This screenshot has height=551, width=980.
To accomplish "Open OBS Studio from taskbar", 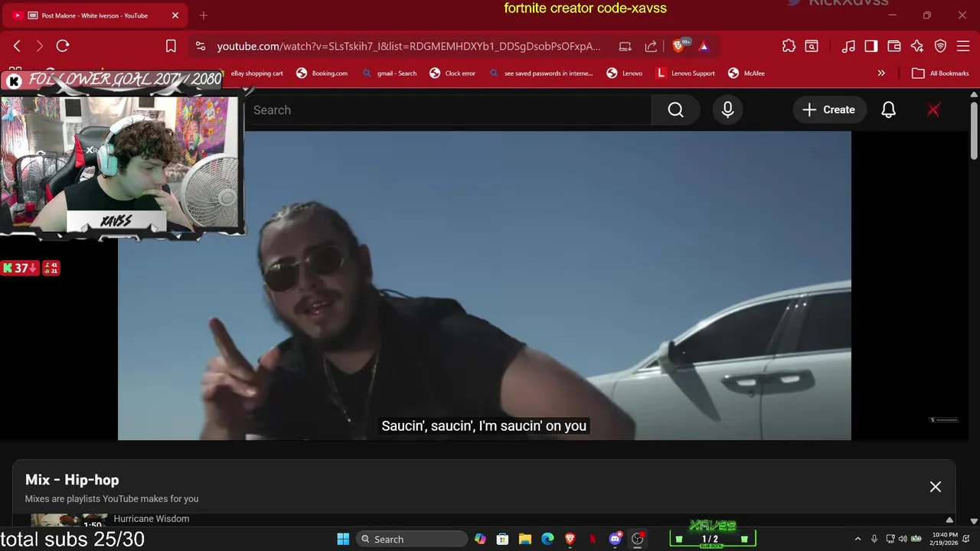I will [637, 539].
